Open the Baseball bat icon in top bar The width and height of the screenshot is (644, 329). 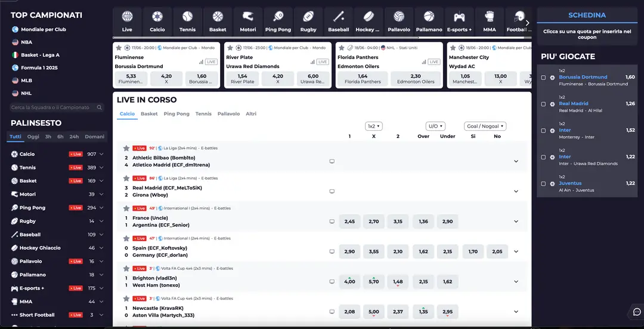(x=339, y=17)
